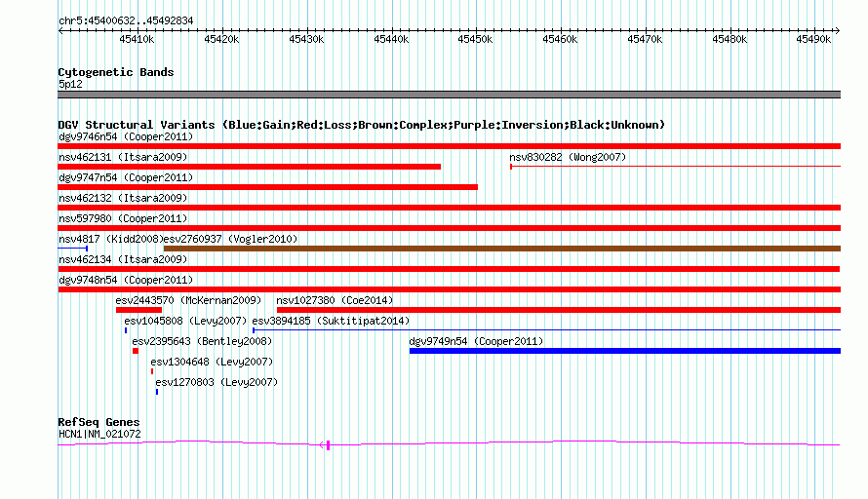Click the esv1045808 (Levy2007) label
Screen dimensions: 868x499
[x=185, y=321]
